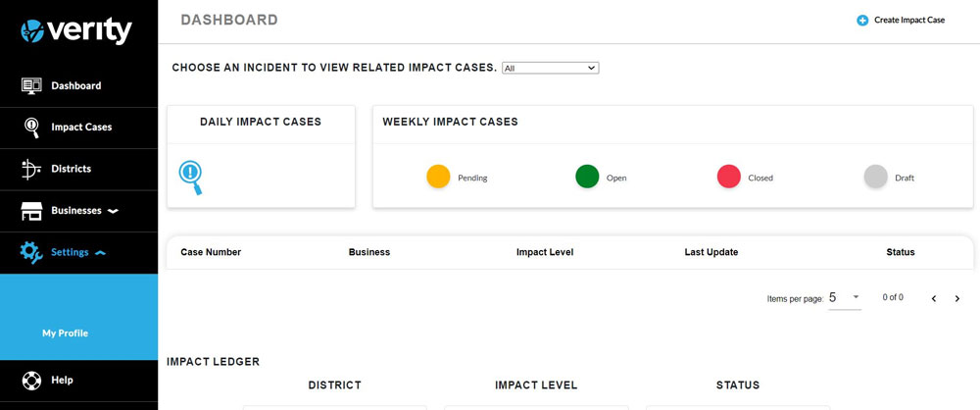Viewport: 980px width, 410px height.
Task: Open My Profile from the Settings submenu
Action: tap(65, 333)
